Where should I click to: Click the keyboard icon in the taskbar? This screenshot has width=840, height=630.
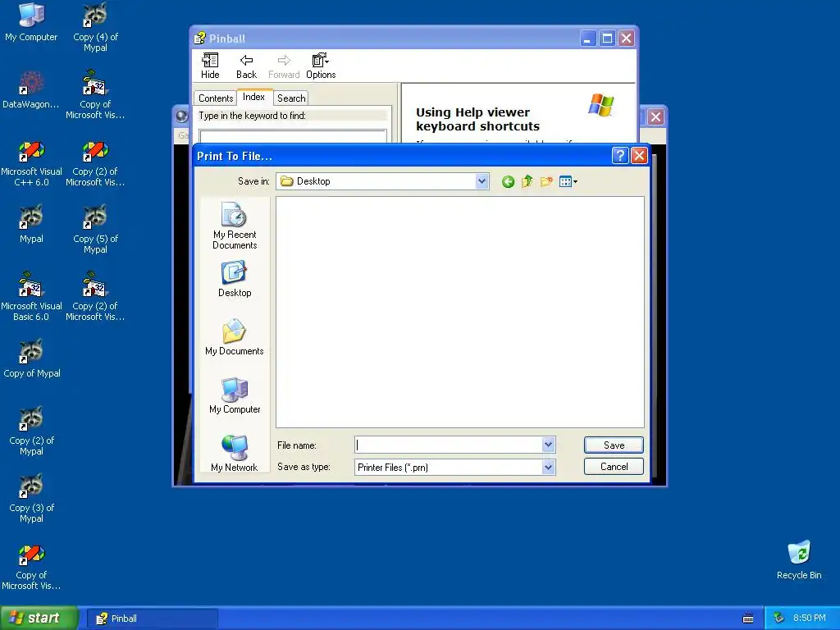pyautogui.click(x=748, y=619)
